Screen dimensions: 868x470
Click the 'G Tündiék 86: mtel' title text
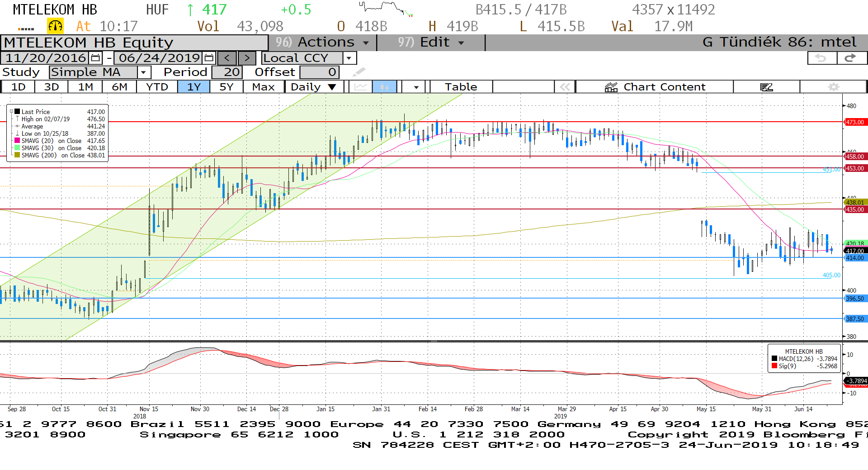[779, 42]
